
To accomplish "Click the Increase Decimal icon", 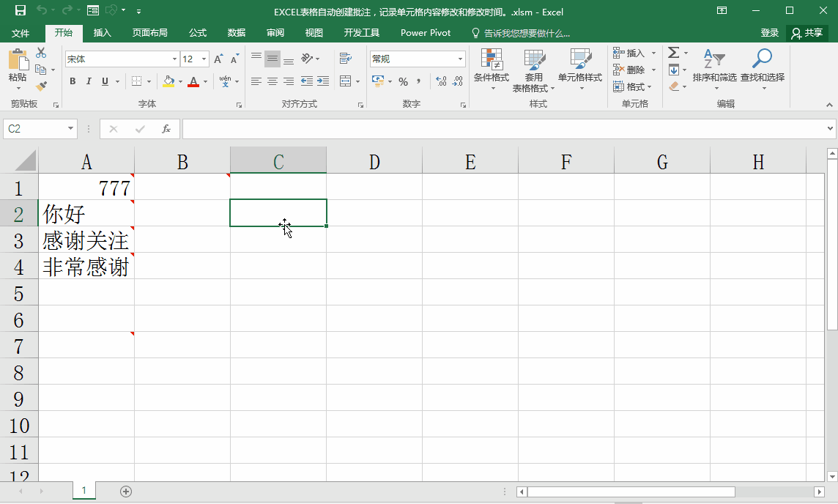I will (x=441, y=81).
